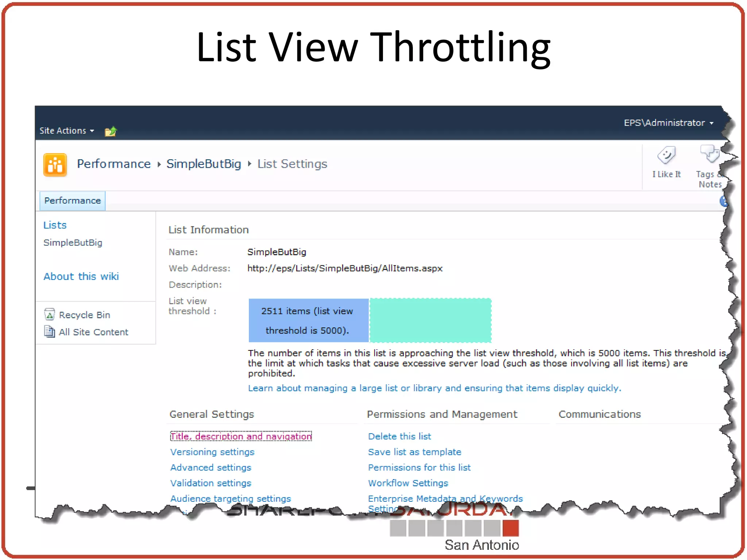Open Versioning settings
The width and height of the screenshot is (747, 560).
point(212,452)
